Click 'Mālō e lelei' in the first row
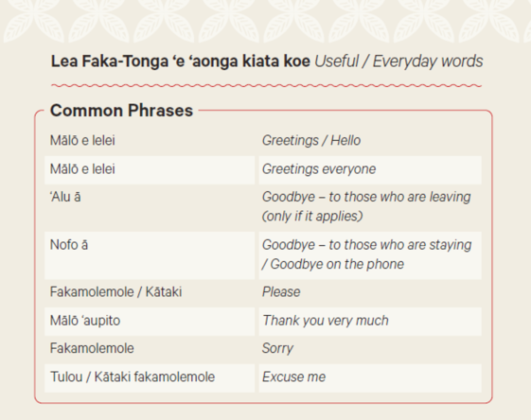 [x=83, y=141]
